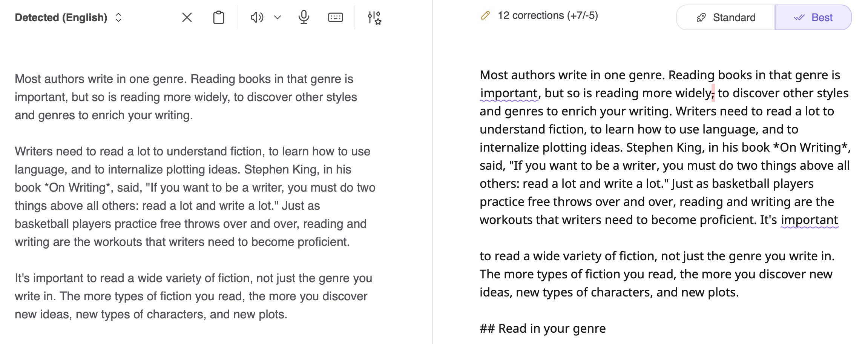Click the highlighted deleted comma after "widely"
This screenshot has height=344, width=868.
tap(713, 93)
